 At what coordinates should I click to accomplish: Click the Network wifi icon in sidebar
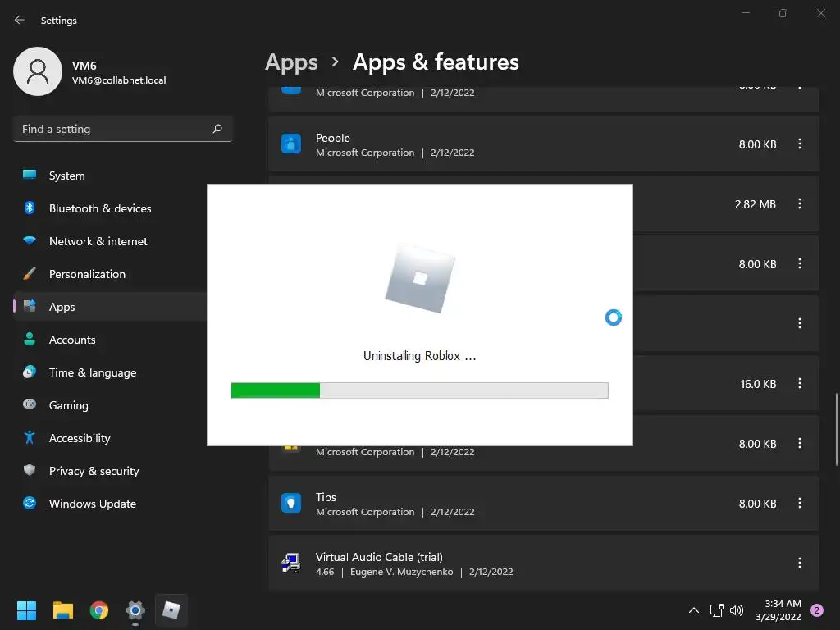30,240
